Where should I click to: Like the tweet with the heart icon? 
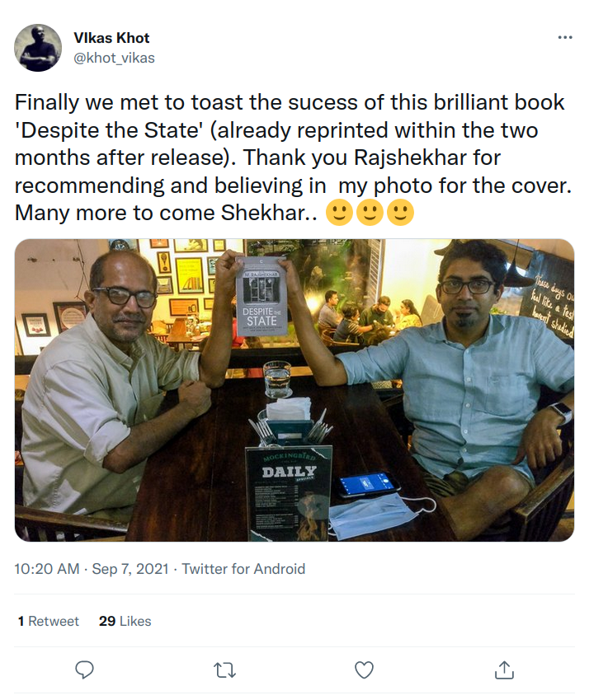point(364,669)
